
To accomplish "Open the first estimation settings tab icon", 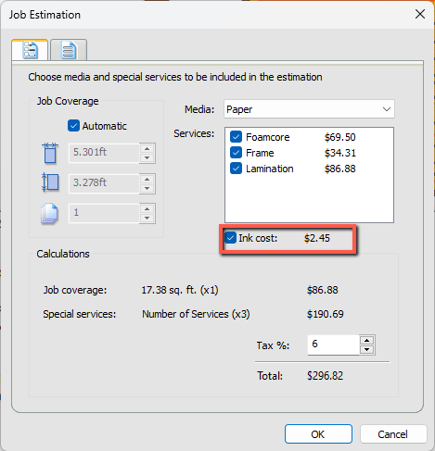I will coord(30,50).
